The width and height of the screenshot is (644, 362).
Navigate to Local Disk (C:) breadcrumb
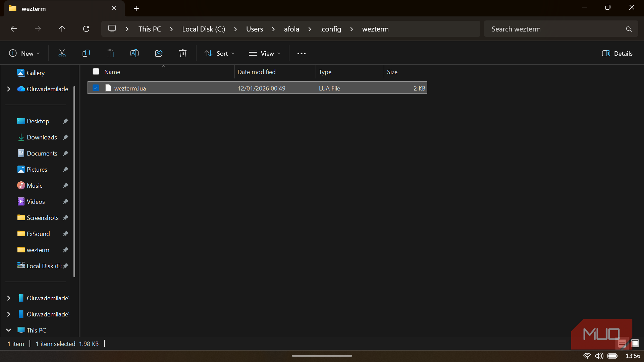[204, 29]
